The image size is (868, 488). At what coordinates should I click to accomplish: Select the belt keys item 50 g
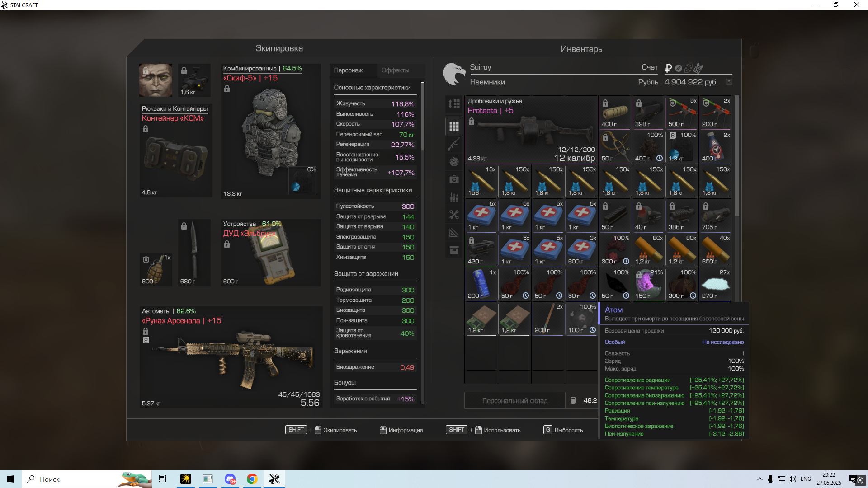tap(615, 147)
